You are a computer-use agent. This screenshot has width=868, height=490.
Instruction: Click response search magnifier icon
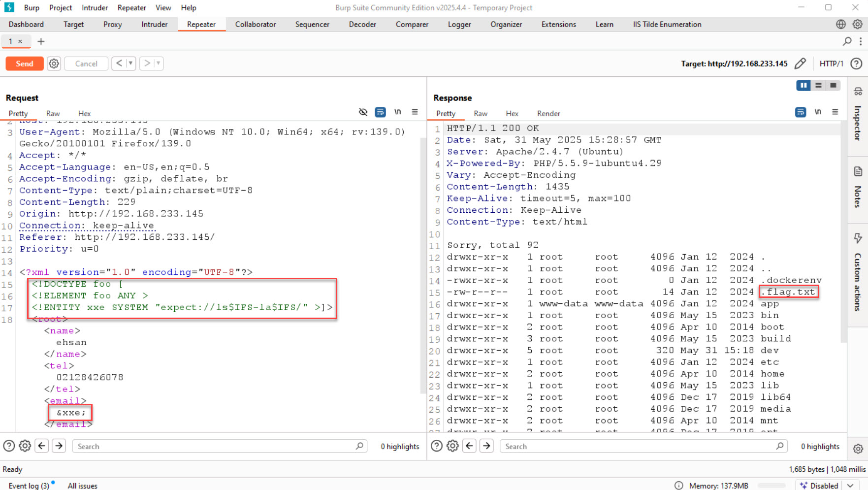pyautogui.click(x=780, y=446)
